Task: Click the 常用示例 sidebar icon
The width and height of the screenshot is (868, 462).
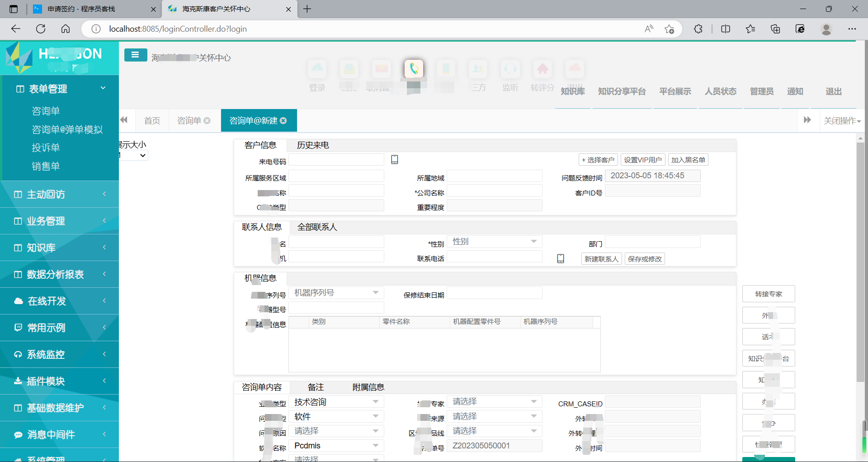Action: 18,328
